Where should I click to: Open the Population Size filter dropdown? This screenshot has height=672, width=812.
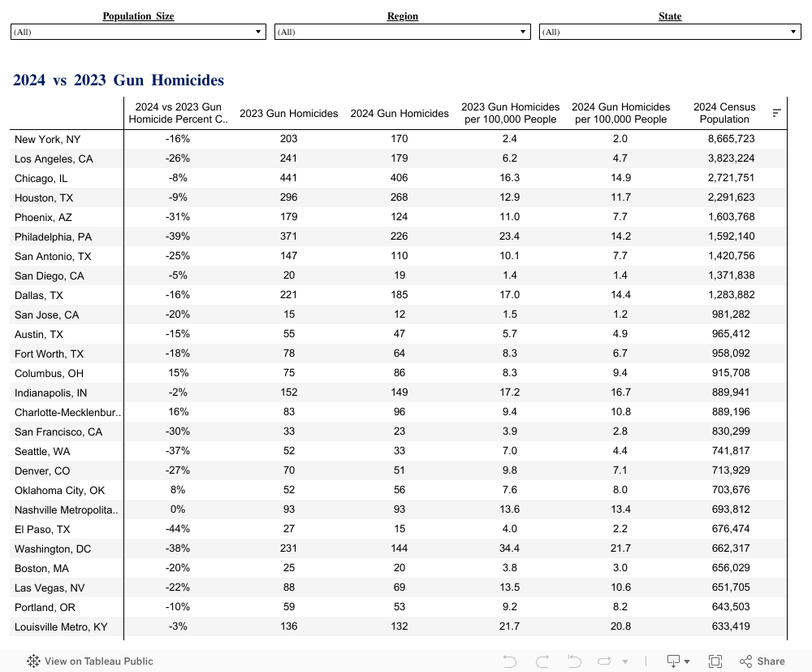[138, 32]
